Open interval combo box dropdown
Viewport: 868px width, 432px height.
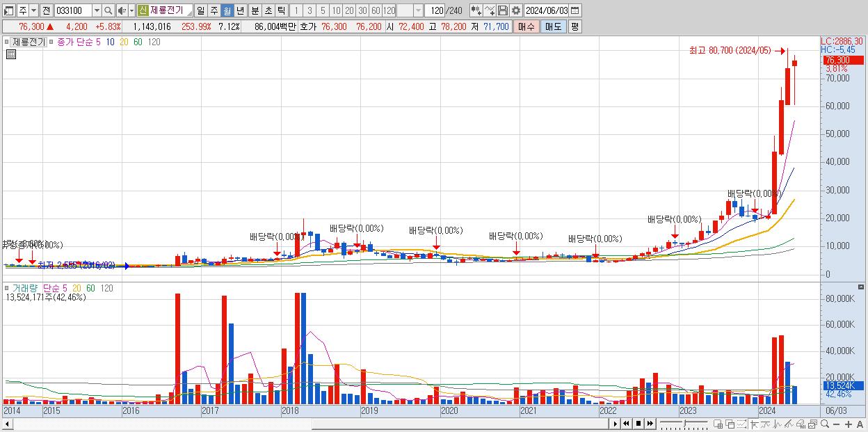click(418, 10)
